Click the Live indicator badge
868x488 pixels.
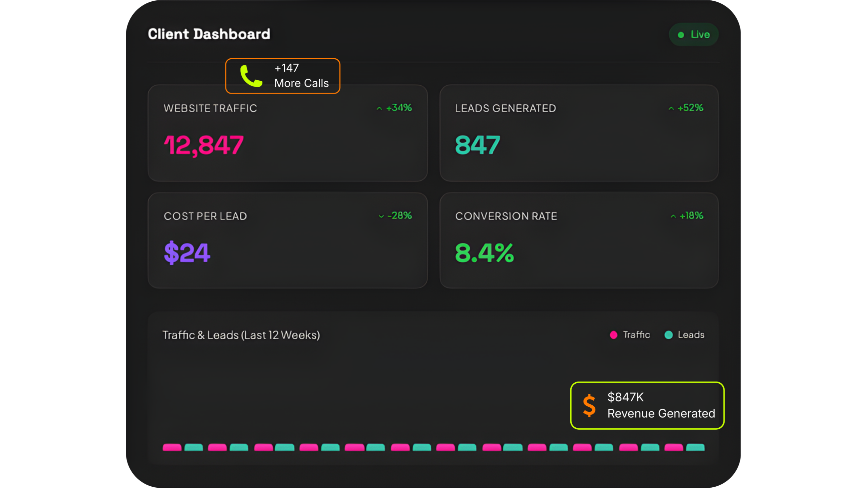(693, 35)
